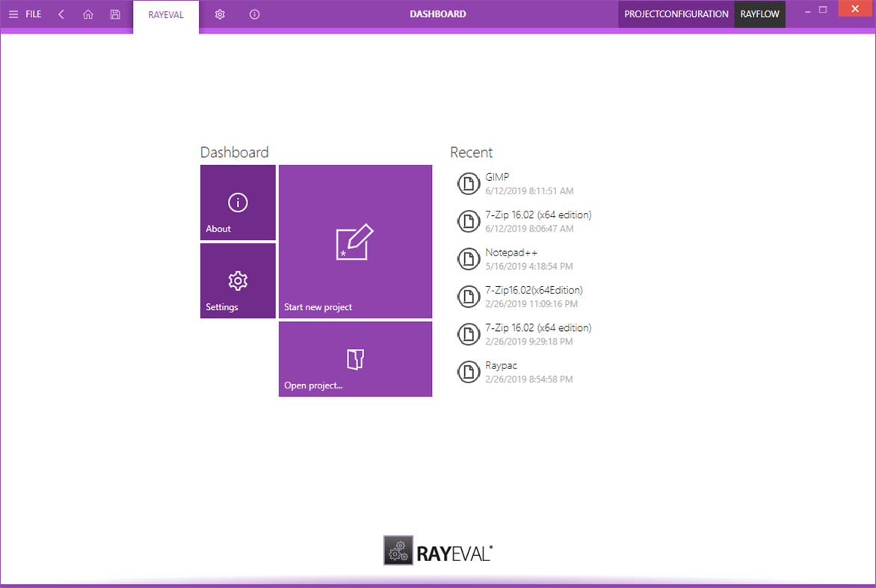
Task: Open the recent project GIMP
Action: [x=497, y=176]
